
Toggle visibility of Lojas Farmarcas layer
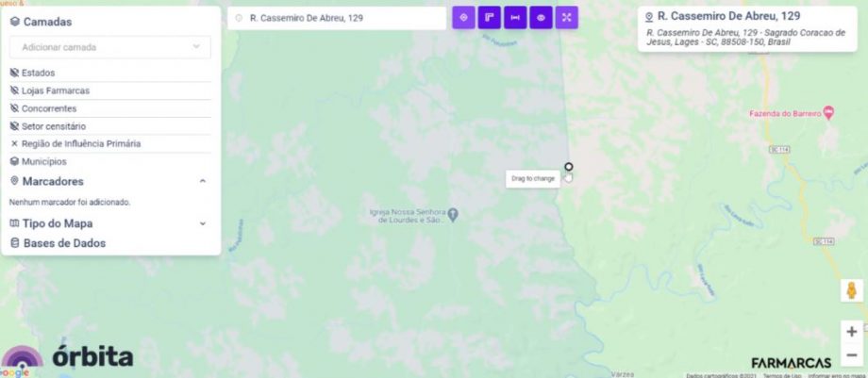click(x=14, y=90)
